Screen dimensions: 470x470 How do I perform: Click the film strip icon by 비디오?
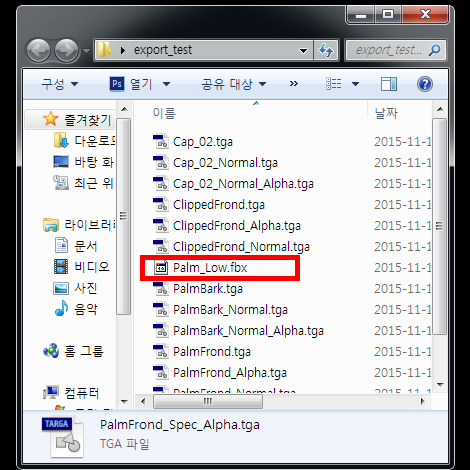point(61,267)
